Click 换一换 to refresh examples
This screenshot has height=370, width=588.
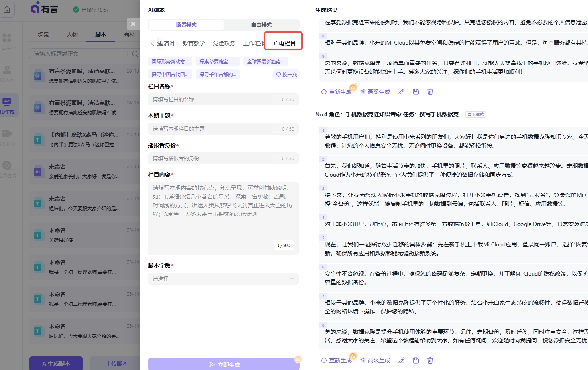click(287, 74)
